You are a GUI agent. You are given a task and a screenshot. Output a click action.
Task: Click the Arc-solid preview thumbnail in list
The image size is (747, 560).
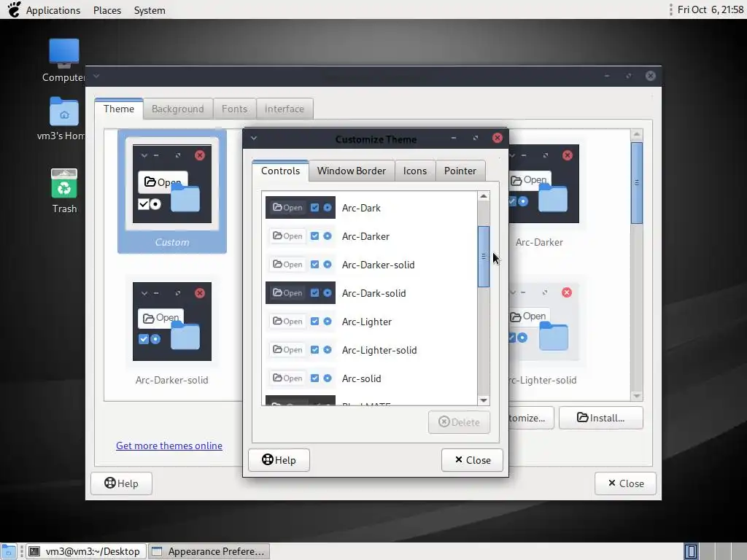300,378
